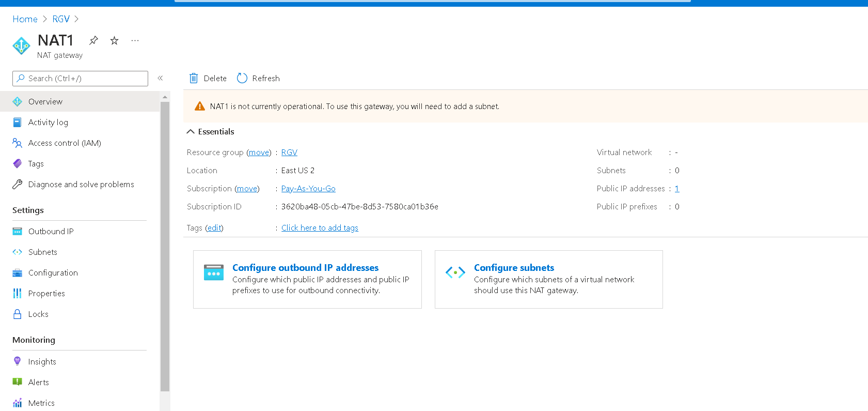868x411 pixels.
Task: Collapse the left sidebar menu
Action: tap(160, 78)
